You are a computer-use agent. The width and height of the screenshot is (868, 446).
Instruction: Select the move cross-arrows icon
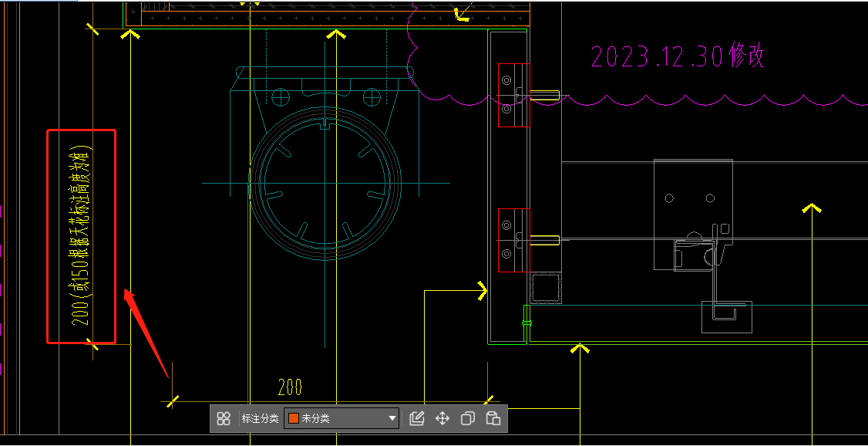(442, 418)
